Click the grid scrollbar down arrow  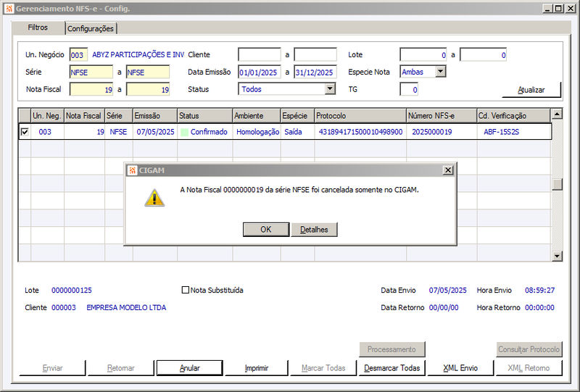click(x=557, y=256)
